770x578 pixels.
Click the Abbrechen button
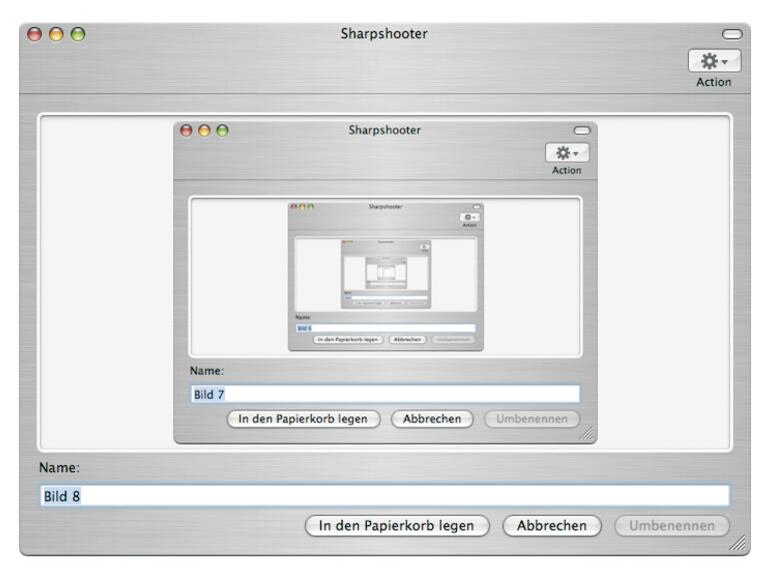coord(551,525)
